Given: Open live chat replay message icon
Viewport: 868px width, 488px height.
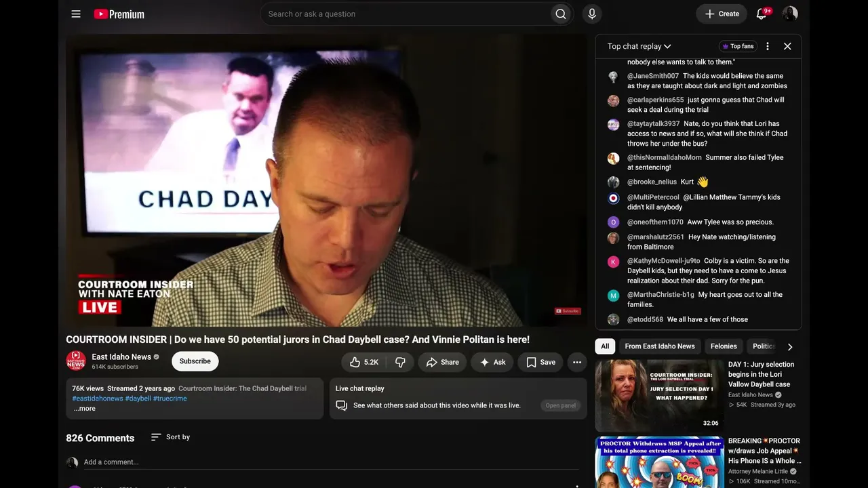Looking at the screenshot, I should pos(342,405).
